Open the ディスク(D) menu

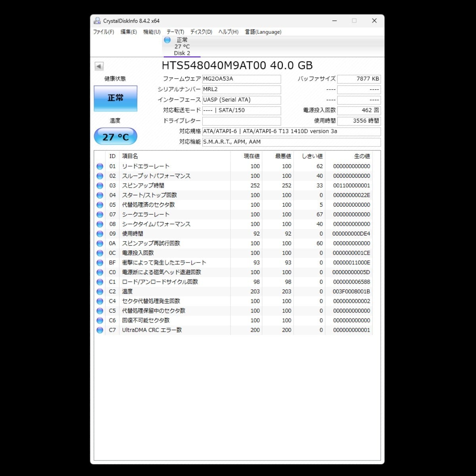201,32
